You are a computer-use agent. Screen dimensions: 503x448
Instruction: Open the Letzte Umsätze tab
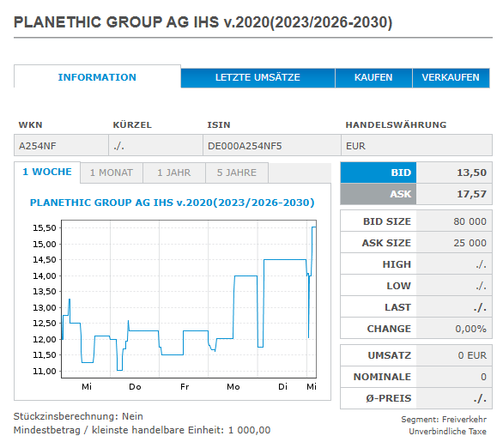(x=258, y=77)
